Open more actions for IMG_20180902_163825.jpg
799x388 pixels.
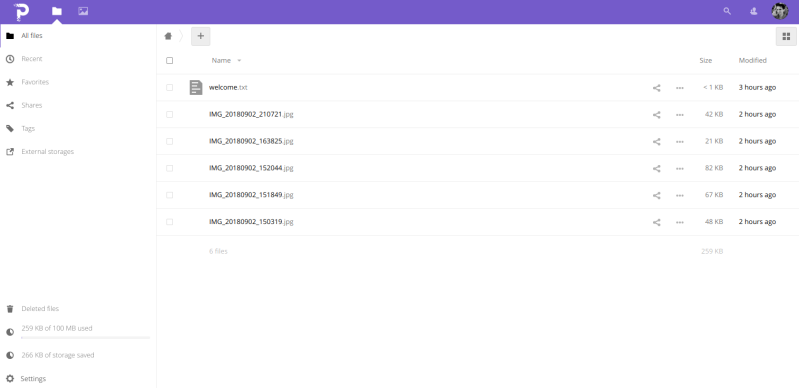(680, 141)
